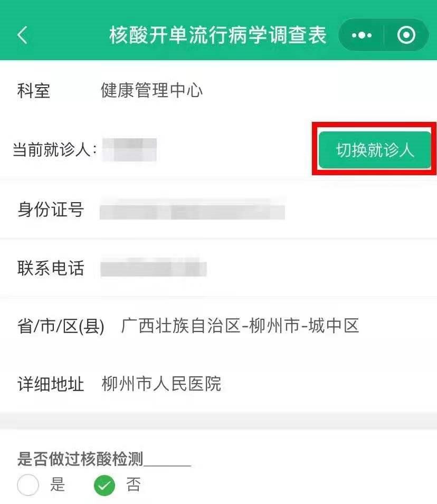Tap the 当前就诊人 label
Viewport: 437px width, 504px height.
pos(55,150)
